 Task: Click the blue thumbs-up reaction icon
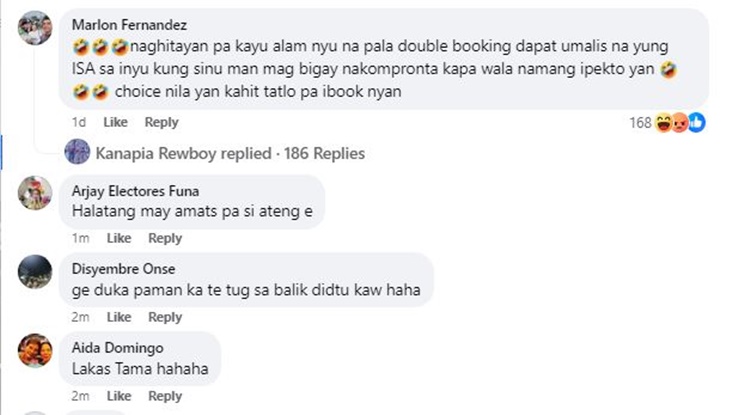pos(696,123)
